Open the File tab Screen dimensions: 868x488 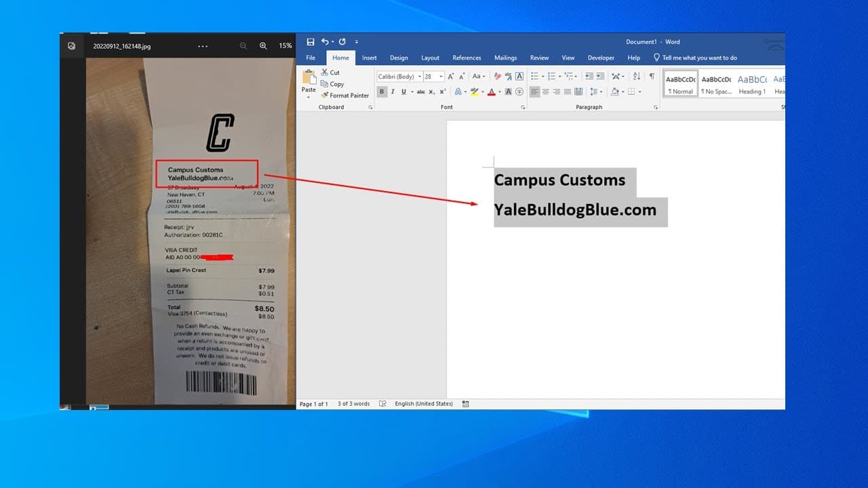[x=311, y=58]
